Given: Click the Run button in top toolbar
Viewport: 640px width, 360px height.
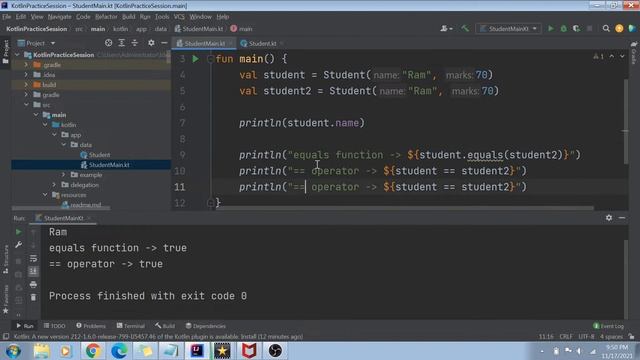Looking at the screenshot, I should [x=551, y=29].
